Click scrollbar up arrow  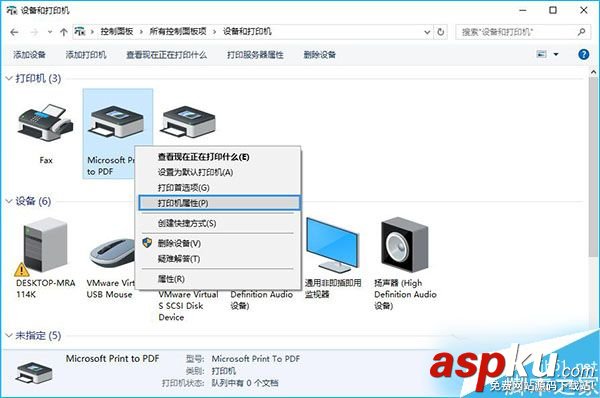[x=593, y=72]
